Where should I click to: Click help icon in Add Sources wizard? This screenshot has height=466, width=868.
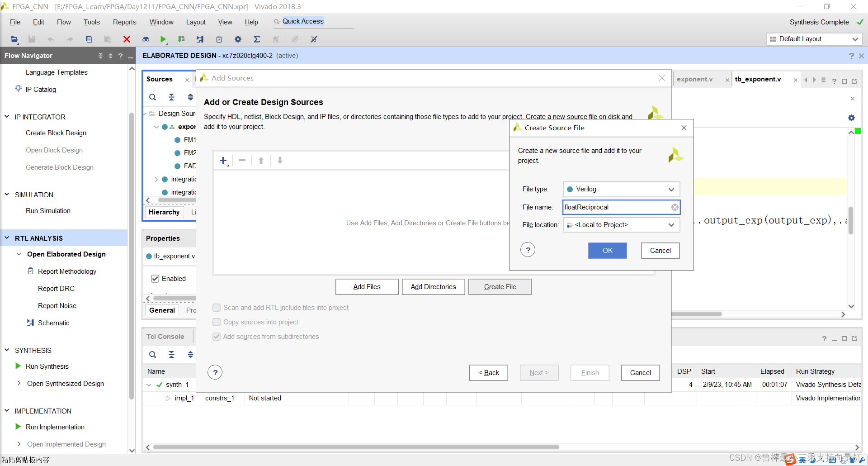click(x=215, y=372)
